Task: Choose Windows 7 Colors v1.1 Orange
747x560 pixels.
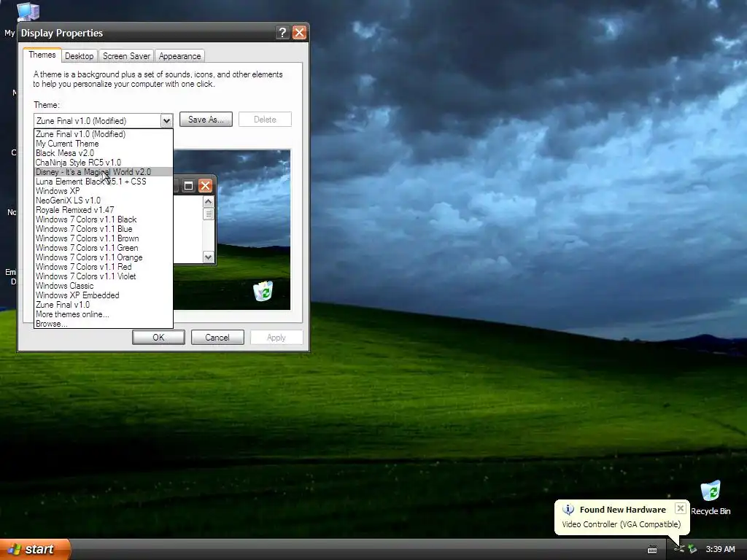Action: tap(104, 257)
